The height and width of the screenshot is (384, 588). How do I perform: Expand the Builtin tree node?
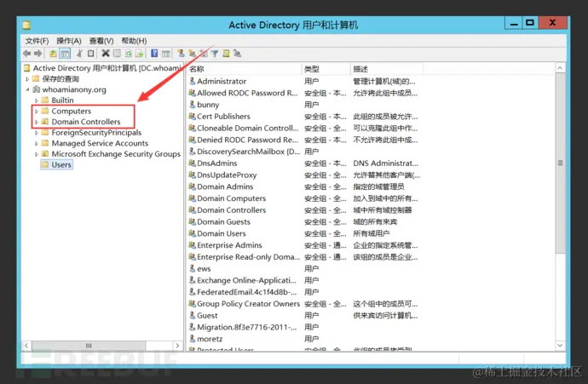(37, 100)
